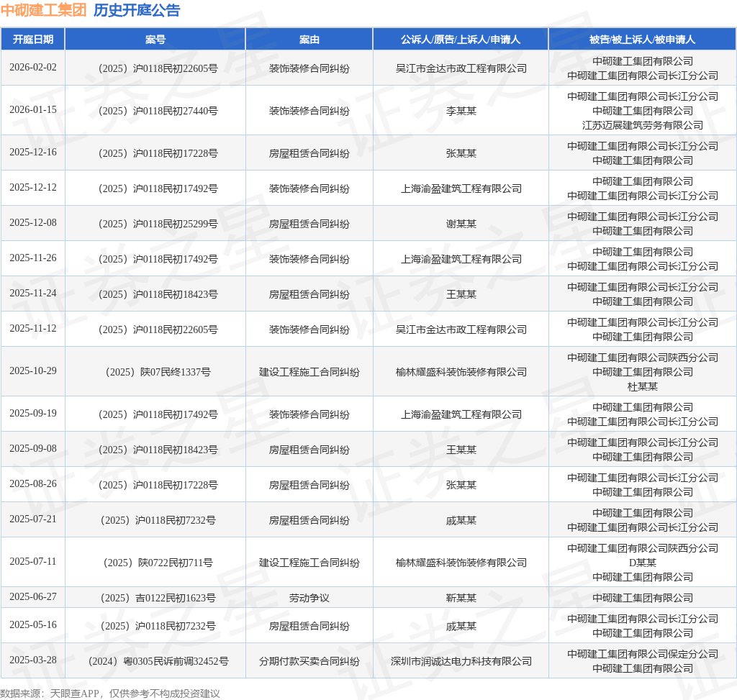Click the date cell 2025-03-28

[33, 660]
